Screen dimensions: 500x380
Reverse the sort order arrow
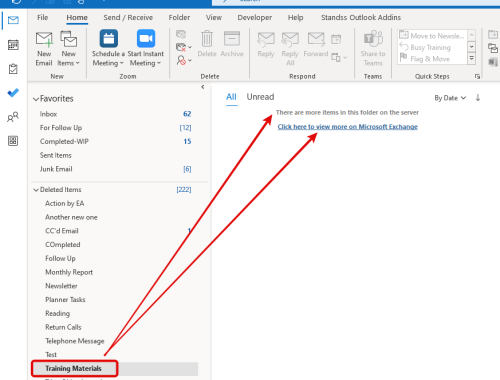(478, 98)
